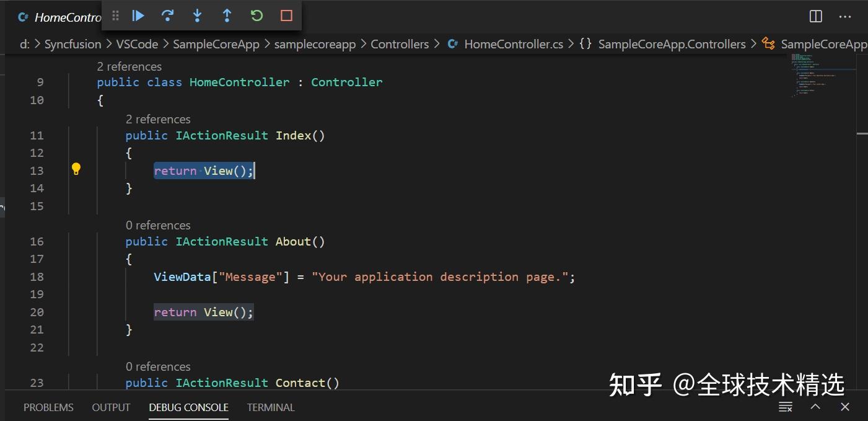Image resolution: width=868 pixels, height=421 pixels.
Task: Open the HomeController.cs breadcrumb dropdown
Action: (513, 43)
